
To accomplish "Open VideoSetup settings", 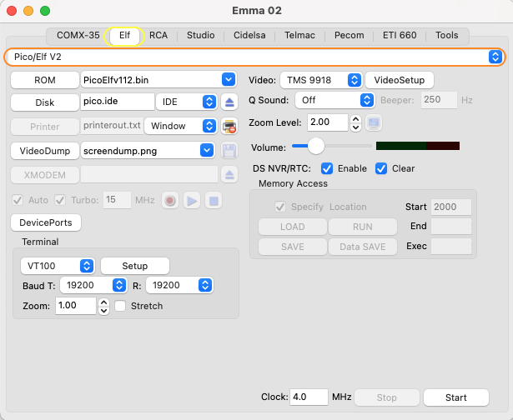I will point(400,80).
